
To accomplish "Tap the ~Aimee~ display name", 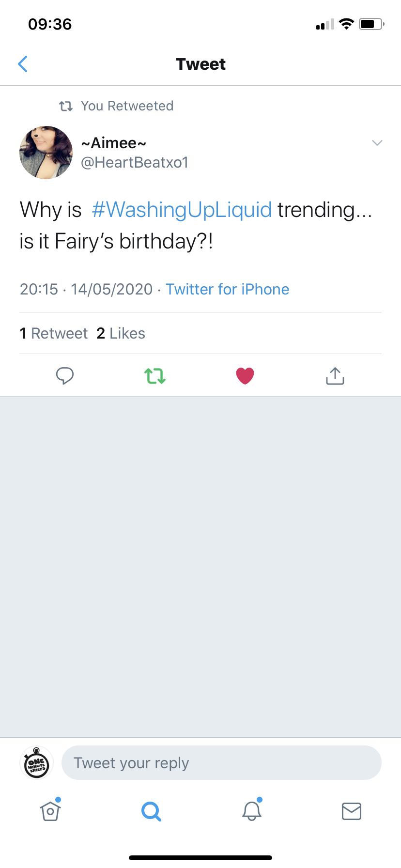I will [114, 143].
